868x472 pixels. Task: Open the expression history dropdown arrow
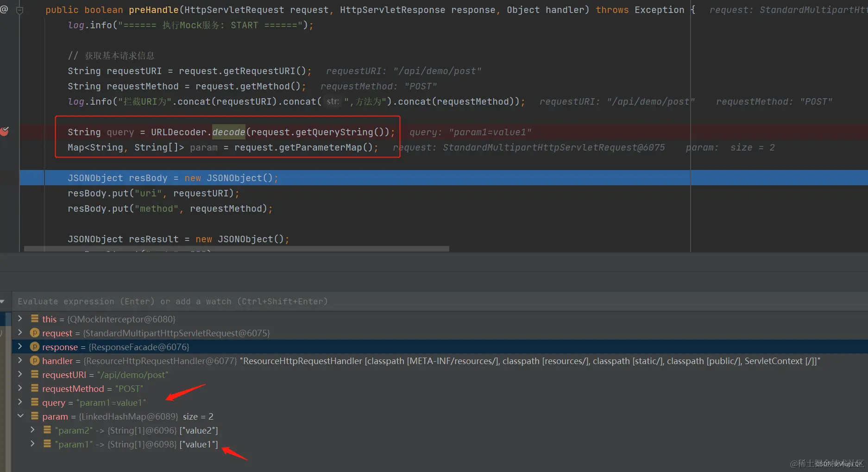pyautogui.click(x=3, y=302)
